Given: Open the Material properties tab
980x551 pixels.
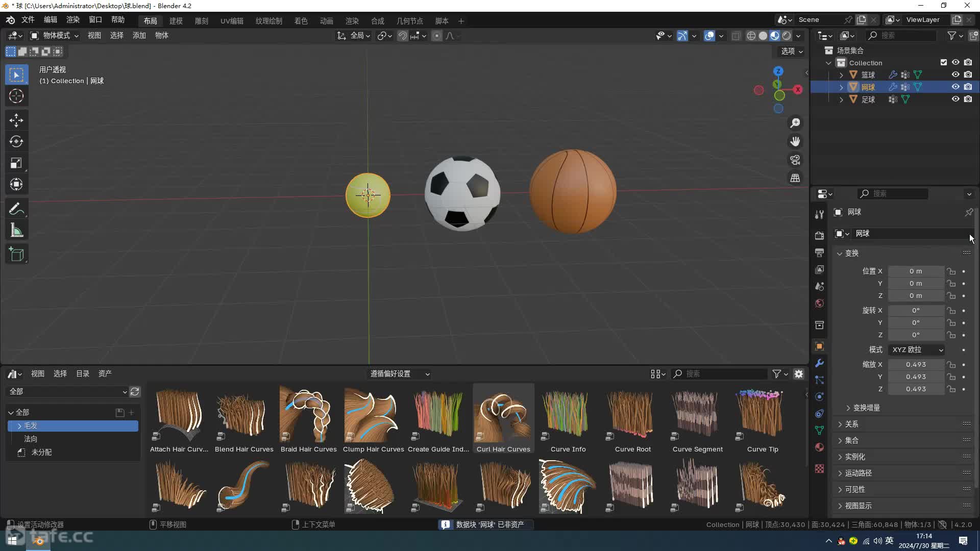Looking at the screenshot, I should [x=819, y=447].
